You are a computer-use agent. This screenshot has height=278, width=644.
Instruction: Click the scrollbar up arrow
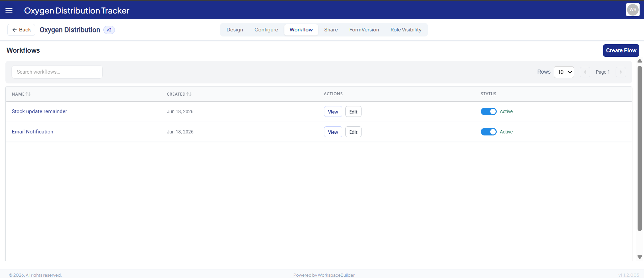click(639, 61)
